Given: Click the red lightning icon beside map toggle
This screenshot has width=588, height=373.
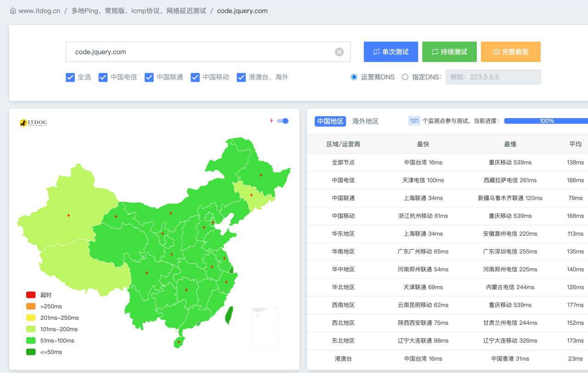Looking at the screenshot, I should coord(271,121).
